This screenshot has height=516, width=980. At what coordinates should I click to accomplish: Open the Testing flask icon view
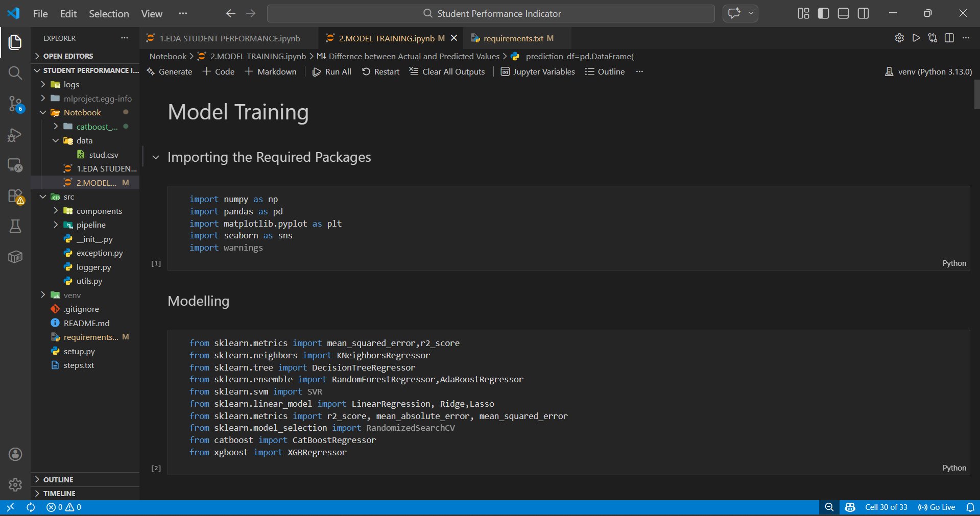click(15, 226)
